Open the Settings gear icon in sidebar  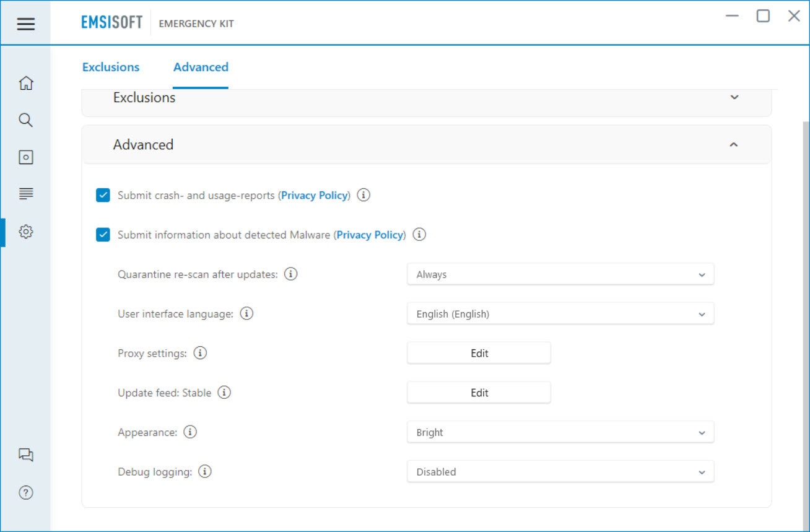click(25, 232)
